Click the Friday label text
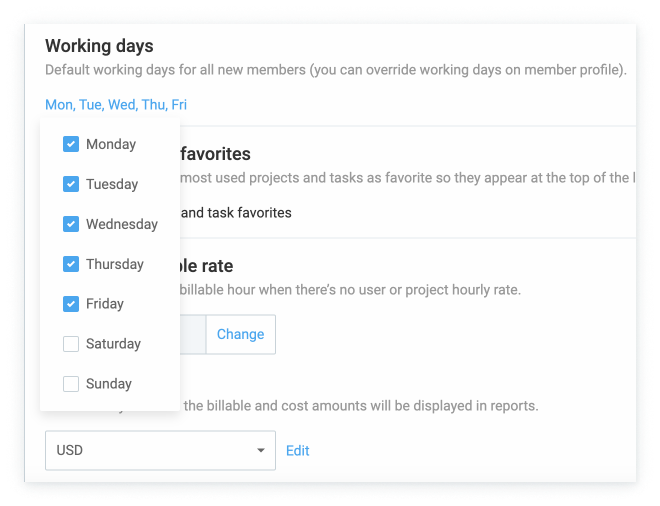Viewport: 660px width, 506px height. [105, 304]
